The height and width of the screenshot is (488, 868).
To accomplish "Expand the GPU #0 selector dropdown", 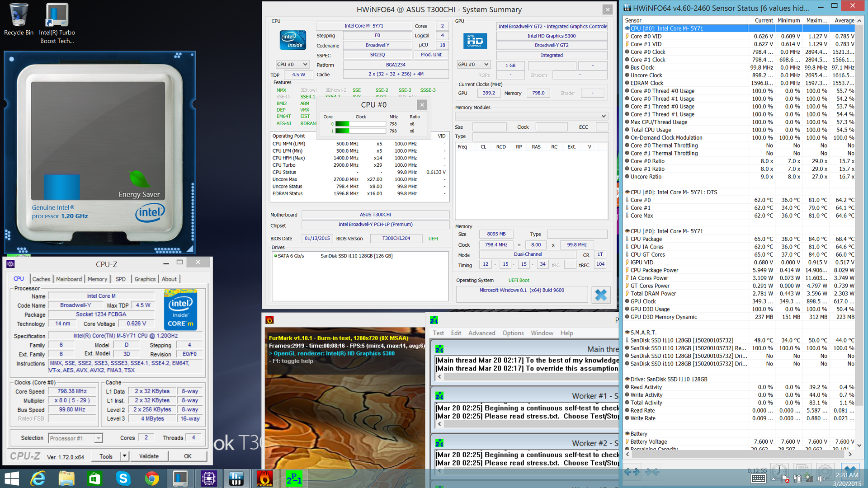I will pyautogui.click(x=486, y=65).
